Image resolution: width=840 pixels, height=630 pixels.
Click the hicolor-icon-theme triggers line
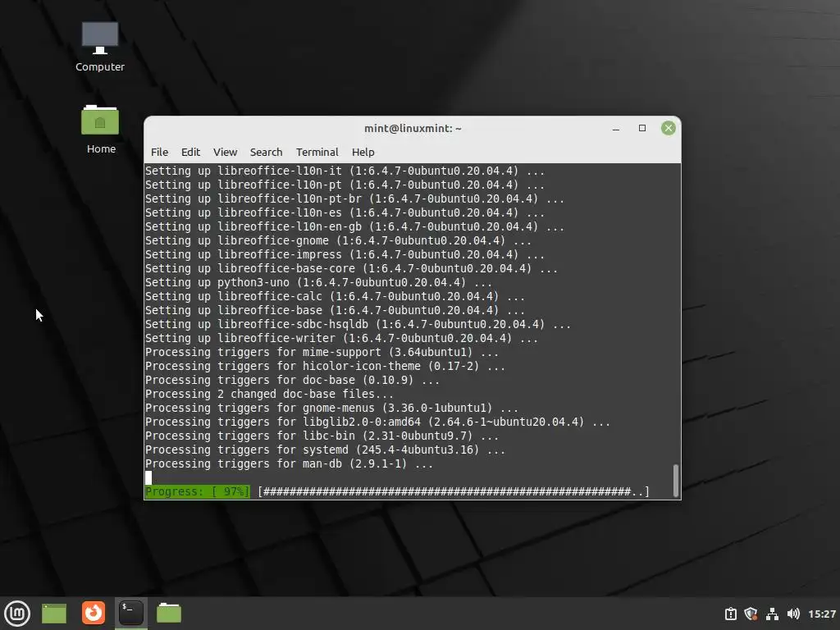coord(325,366)
